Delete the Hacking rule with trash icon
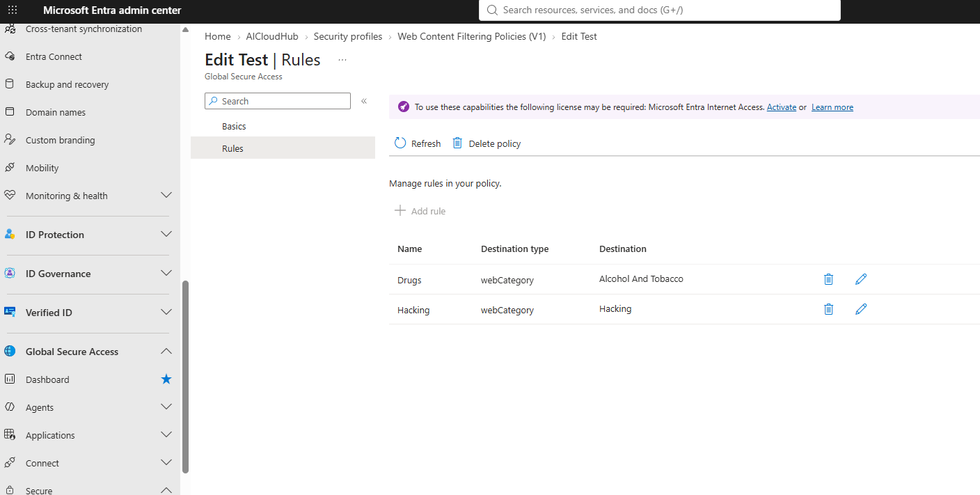Image resolution: width=980 pixels, height=495 pixels. [828, 309]
